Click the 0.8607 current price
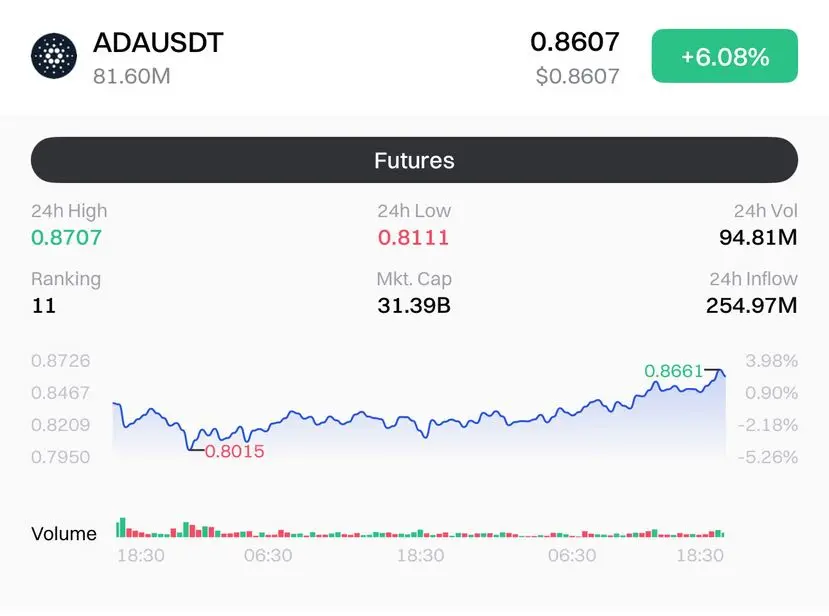 point(575,42)
